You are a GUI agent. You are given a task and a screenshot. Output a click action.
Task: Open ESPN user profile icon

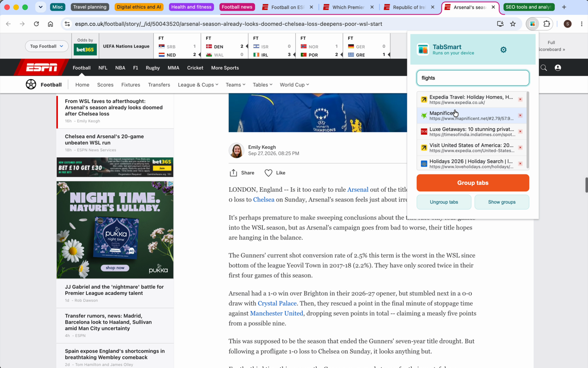(558, 68)
